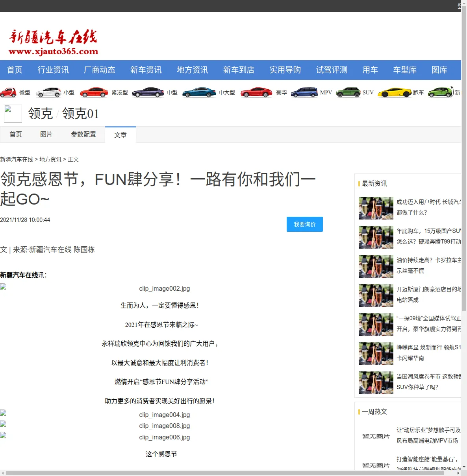
Task: Select the green SUV icon
Action: pyautogui.click(x=348, y=92)
